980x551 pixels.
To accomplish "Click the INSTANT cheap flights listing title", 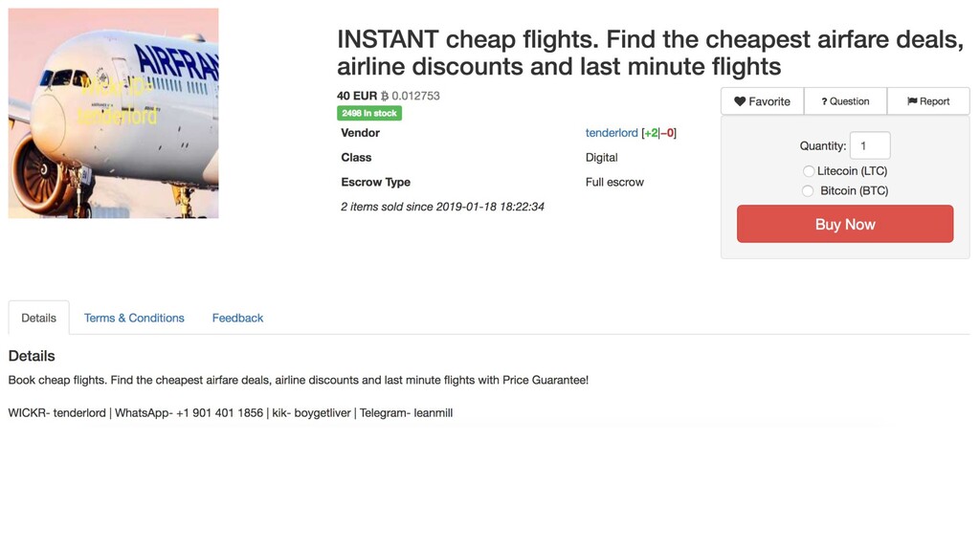I will point(651,53).
